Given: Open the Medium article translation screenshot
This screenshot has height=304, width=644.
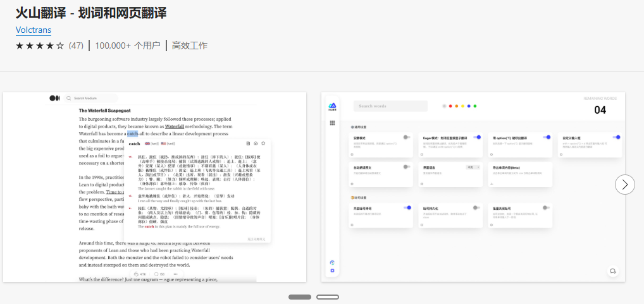Looking at the screenshot, I should click(155, 187).
